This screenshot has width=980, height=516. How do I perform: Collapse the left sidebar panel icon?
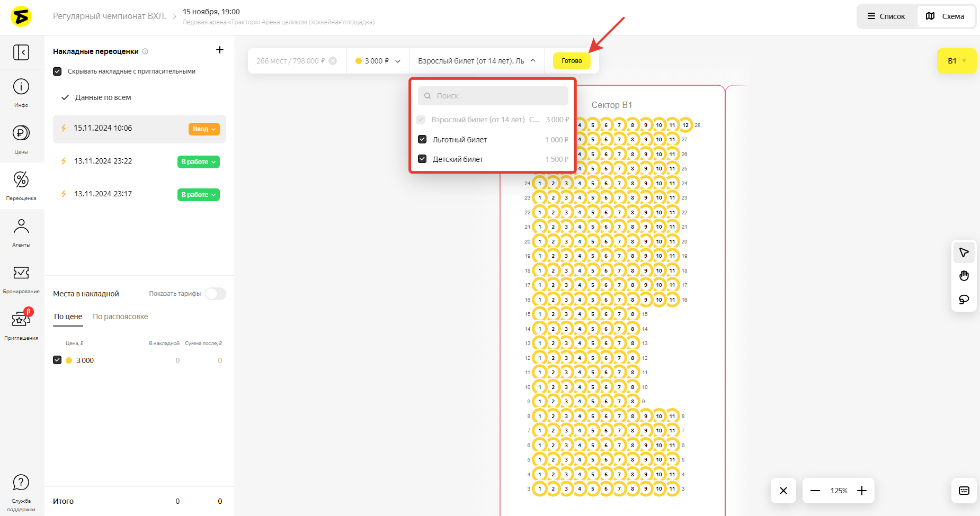point(21,52)
